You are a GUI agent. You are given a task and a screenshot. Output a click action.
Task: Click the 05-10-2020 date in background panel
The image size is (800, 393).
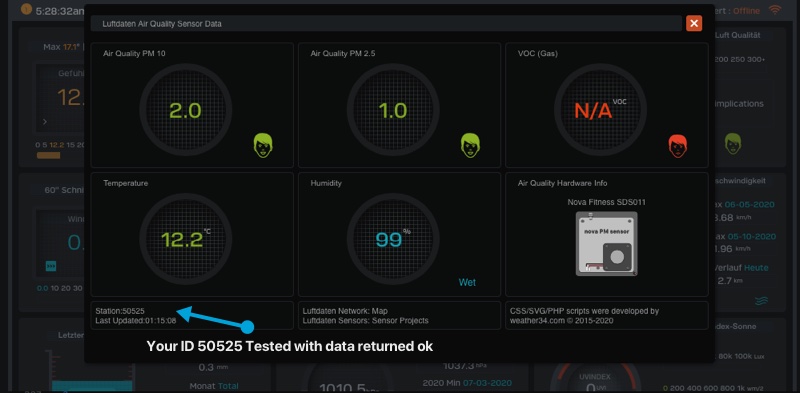(x=752, y=236)
